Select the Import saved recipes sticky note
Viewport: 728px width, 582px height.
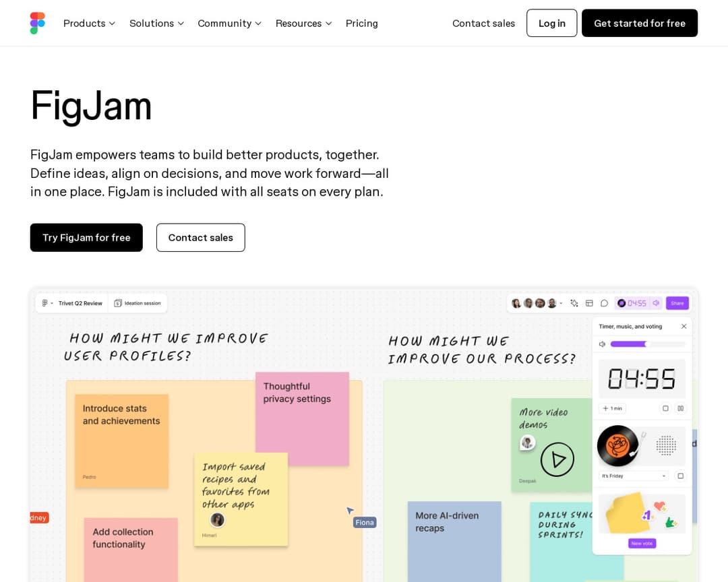(x=241, y=499)
